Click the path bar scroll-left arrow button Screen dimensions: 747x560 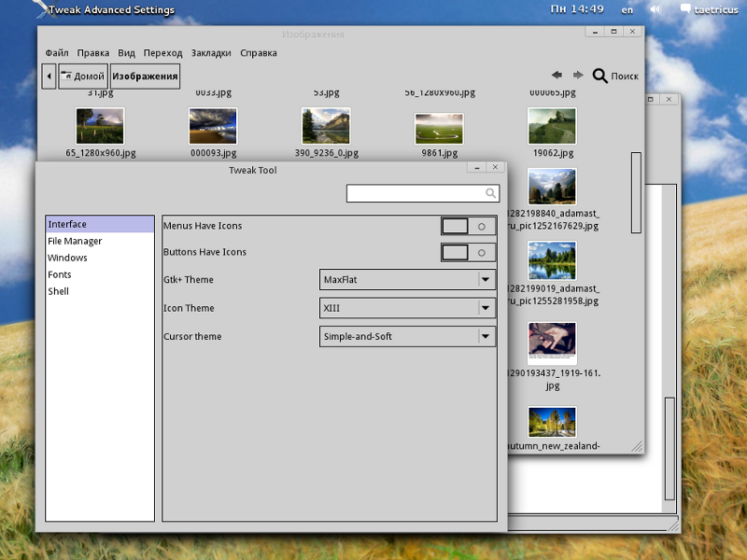click(49, 77)
